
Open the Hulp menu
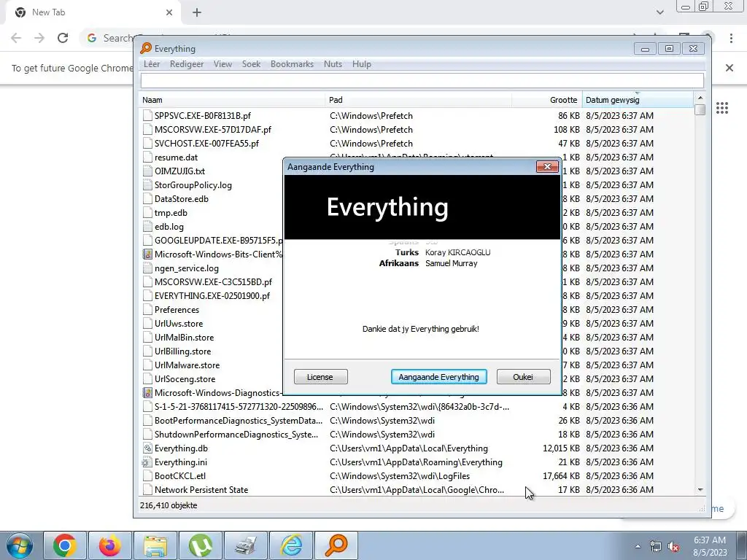(x=362, y=64)
